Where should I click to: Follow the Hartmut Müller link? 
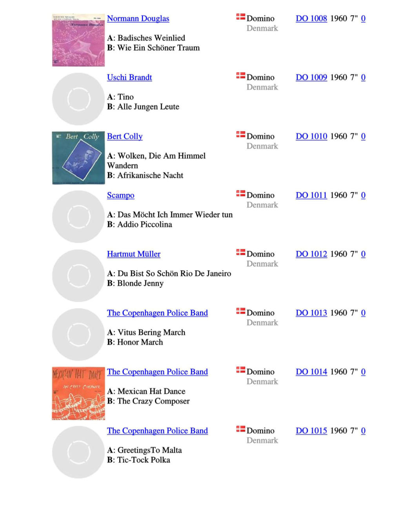134,254
